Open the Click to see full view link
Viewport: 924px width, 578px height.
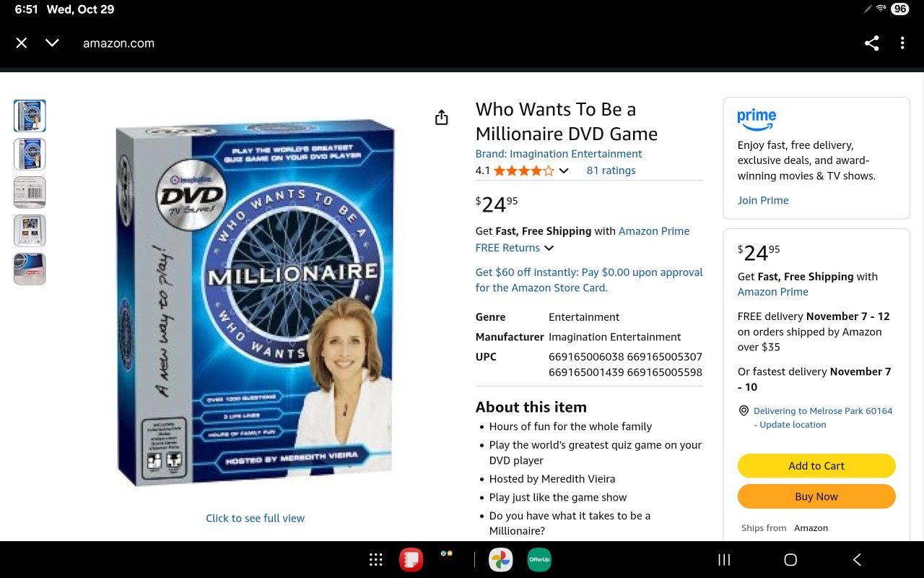tap(256, 518)
